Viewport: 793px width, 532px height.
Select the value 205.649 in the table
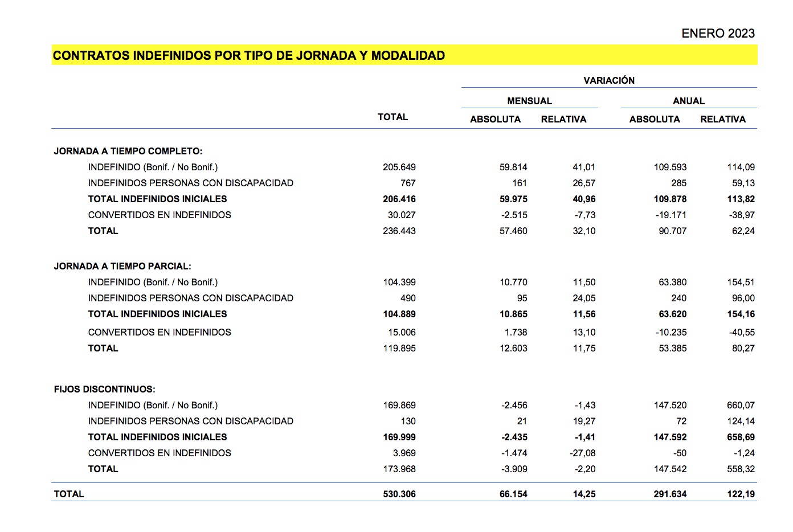[399, 167]
